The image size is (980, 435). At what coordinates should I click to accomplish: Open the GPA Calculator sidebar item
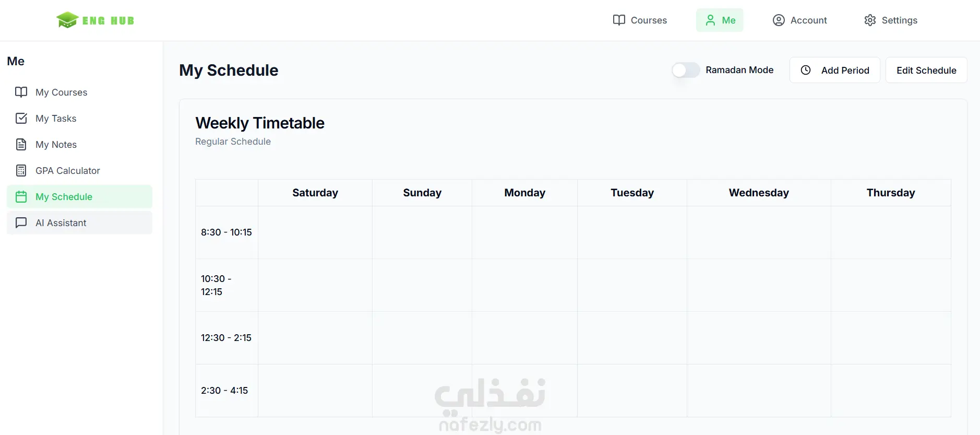(79, 170)
